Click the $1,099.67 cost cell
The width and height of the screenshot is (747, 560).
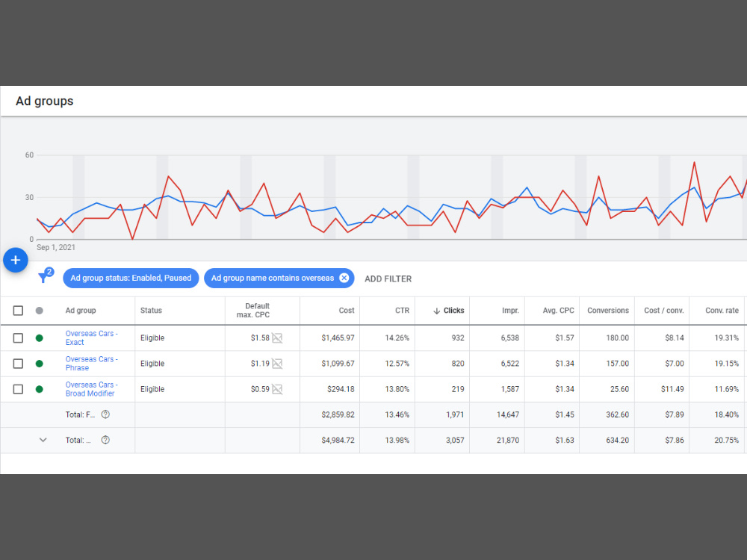[338, 364]
